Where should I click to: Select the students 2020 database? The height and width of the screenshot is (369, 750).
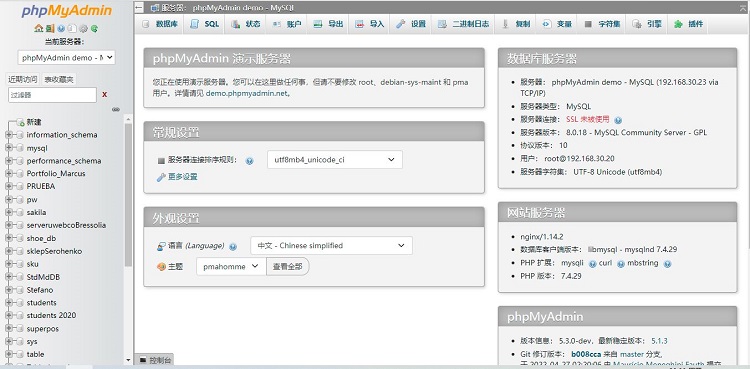coord(51,315)
